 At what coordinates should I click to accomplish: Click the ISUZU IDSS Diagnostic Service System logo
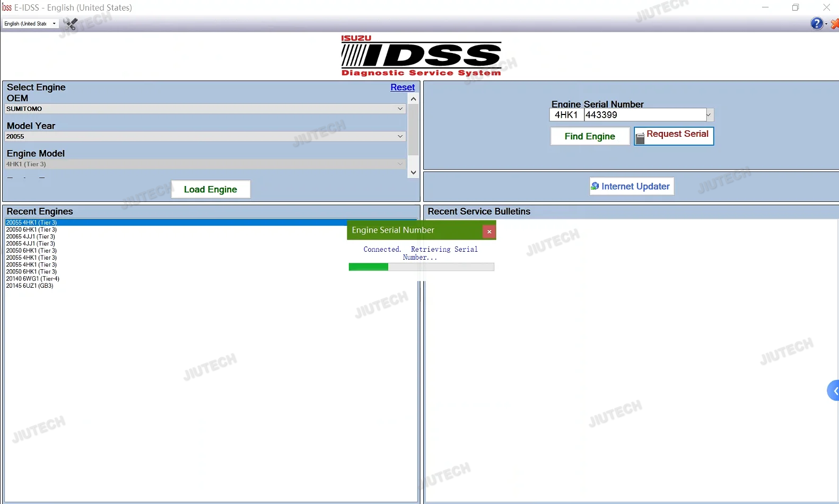pos(421,56)
